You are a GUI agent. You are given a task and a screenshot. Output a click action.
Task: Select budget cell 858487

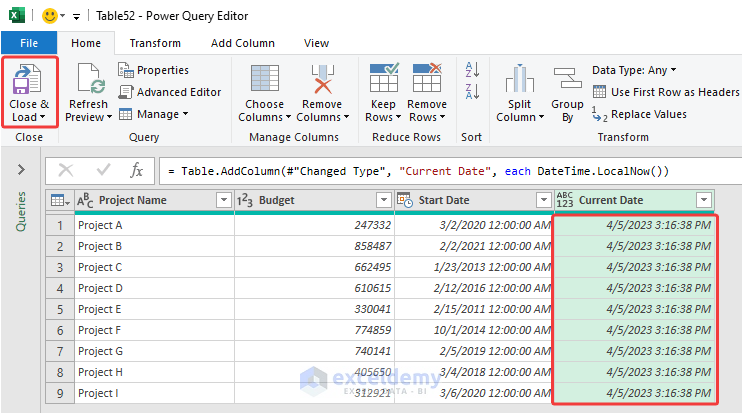coord(314,246)
